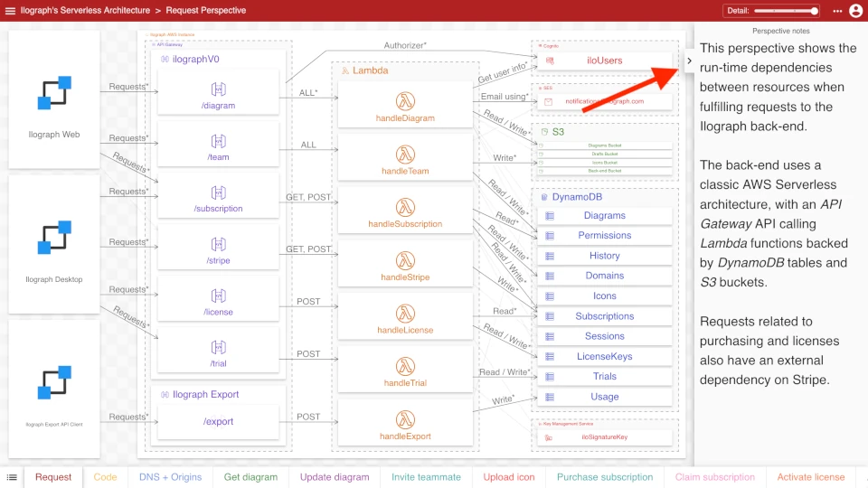Select the handleLicense lambda icon

coord(405,314)
